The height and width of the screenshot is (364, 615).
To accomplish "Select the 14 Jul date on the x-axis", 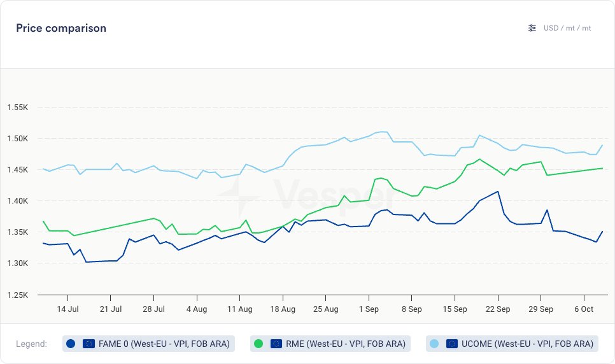I will click(x=67, y=309).
